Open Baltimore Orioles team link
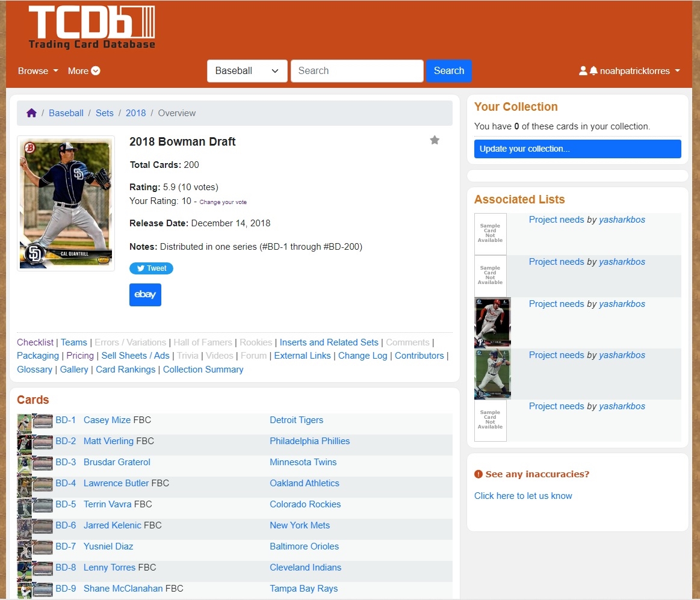700x600 pixels. (x=305, y=546)
